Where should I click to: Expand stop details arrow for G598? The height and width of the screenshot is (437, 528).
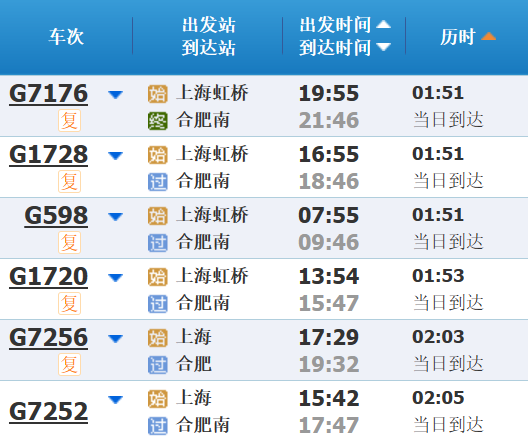pyautogui.click(x=116, y=216)
